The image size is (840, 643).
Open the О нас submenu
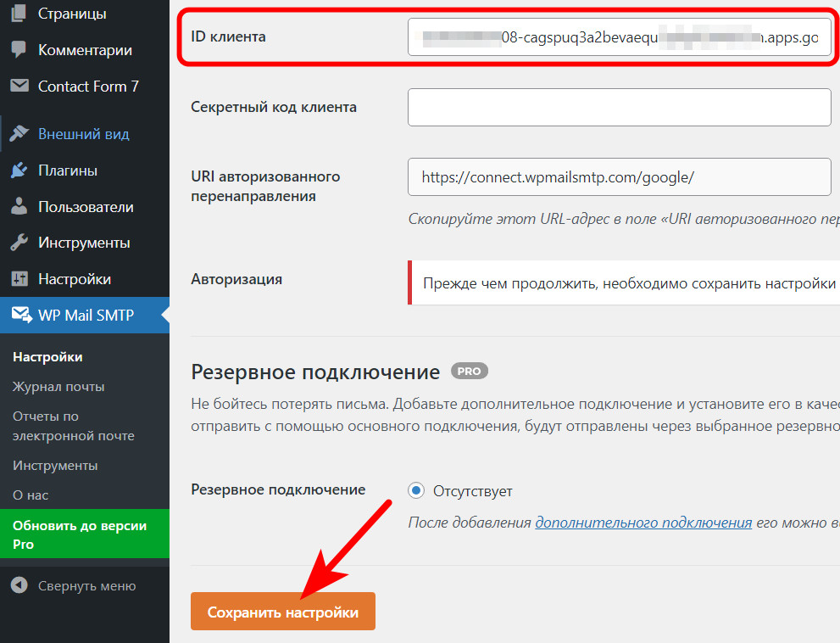tap(31, 495)
